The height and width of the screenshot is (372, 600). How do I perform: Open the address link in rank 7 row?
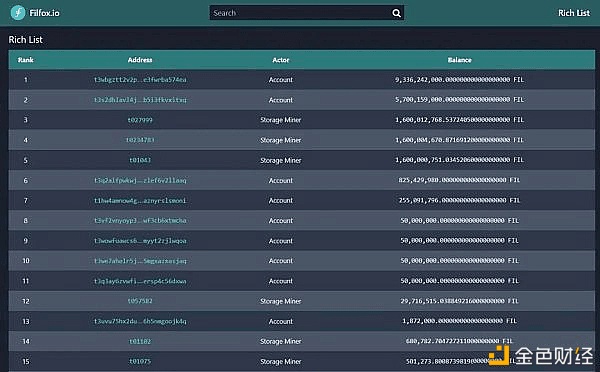tap(140, 200)
